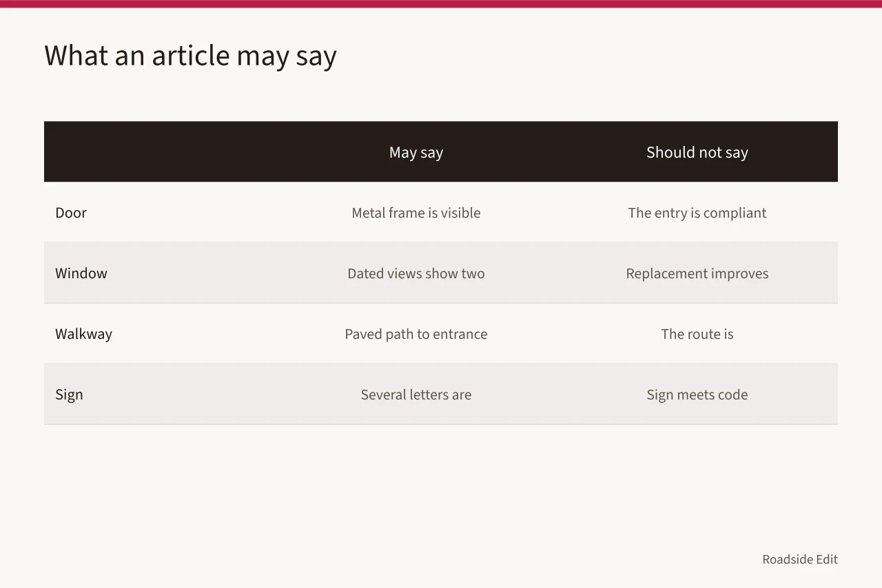
Task: Select the 'Metal frame is visible' cell
Action: (x=416, y=213)
